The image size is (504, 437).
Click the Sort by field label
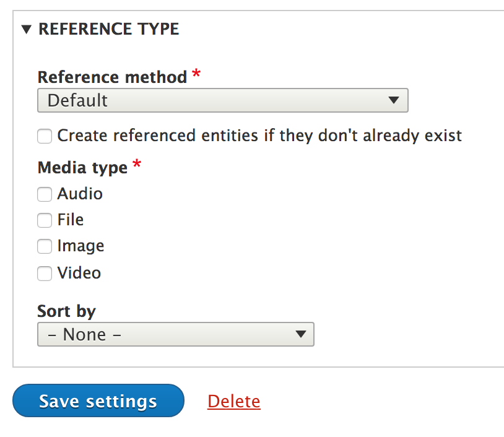[67, 311]
